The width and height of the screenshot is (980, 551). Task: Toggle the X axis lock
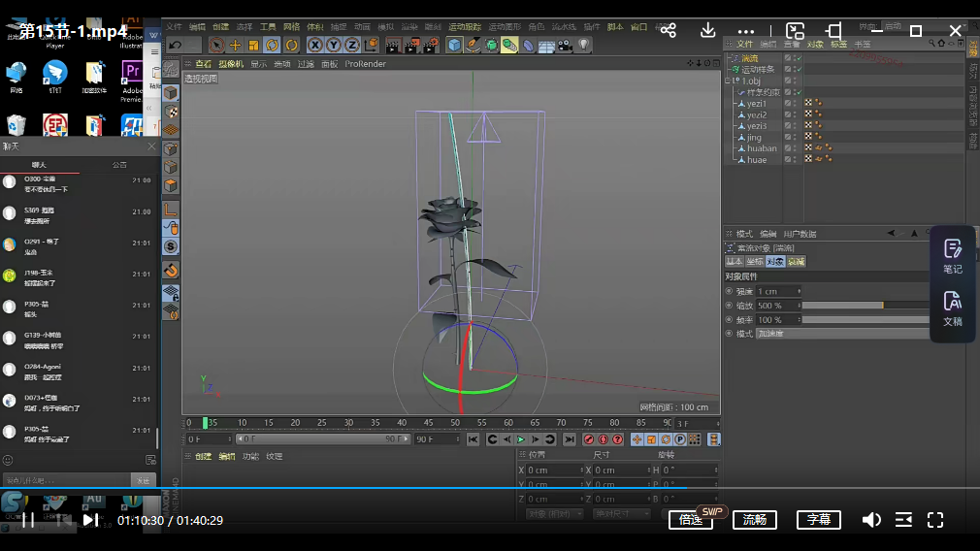pyautogui.click(x=315, y=45)
